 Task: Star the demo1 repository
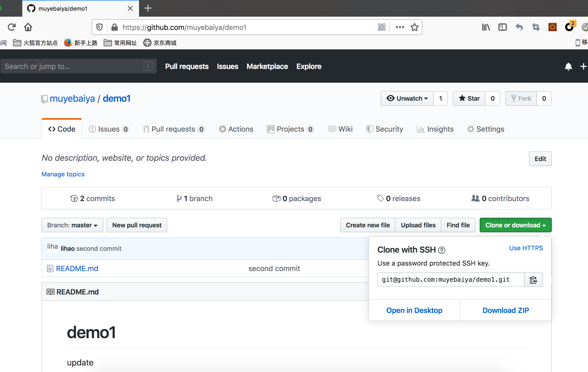point(469,98)
